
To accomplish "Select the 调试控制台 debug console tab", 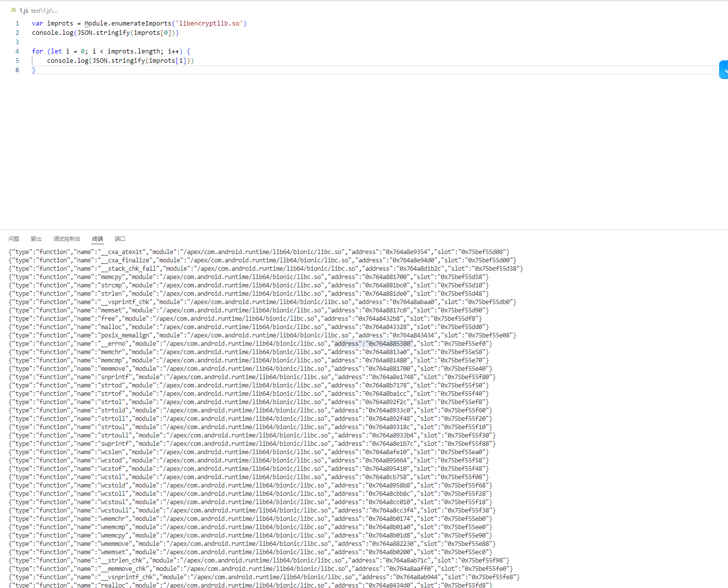I will point(67,239).
